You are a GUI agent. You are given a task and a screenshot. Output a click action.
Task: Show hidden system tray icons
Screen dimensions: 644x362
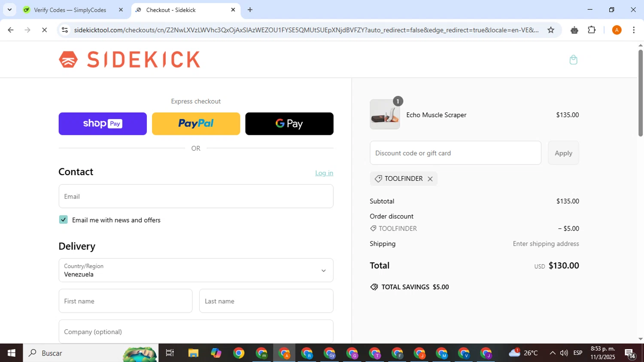553,353
